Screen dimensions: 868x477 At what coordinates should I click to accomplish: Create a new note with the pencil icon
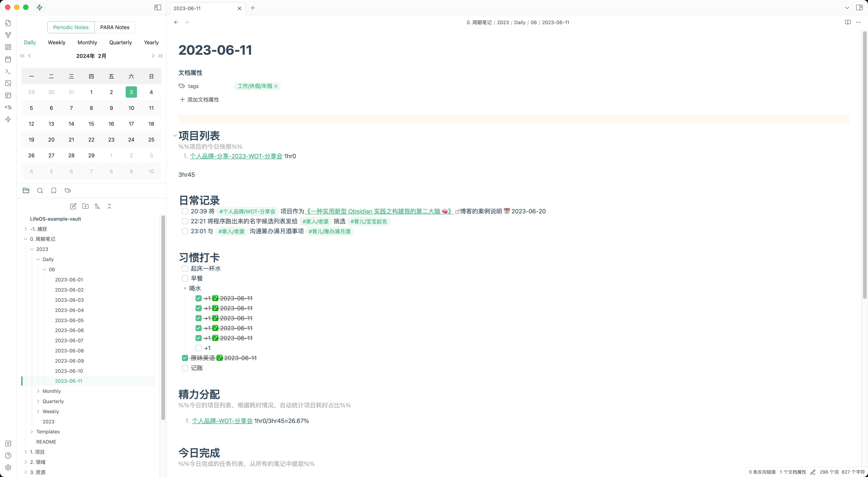coord(73,206)
